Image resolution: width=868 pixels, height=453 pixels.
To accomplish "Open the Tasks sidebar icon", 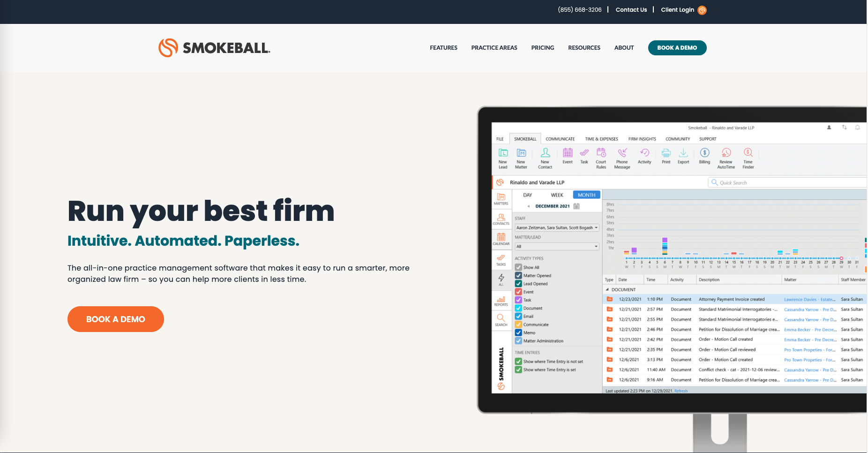I will click(501, 260).
